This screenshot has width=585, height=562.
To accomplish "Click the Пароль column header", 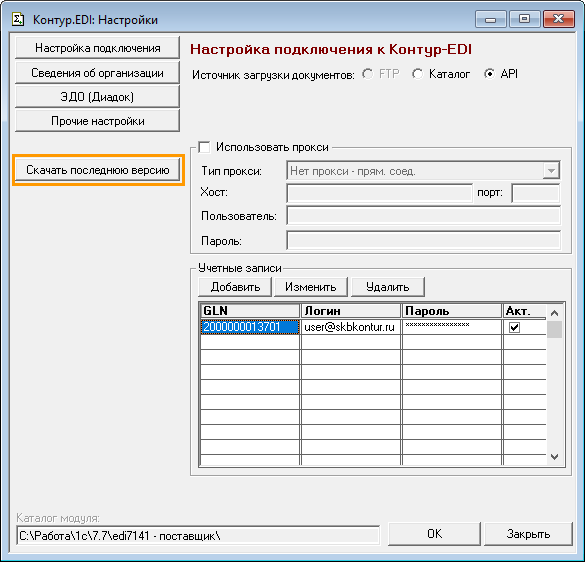I will point(452,310).
